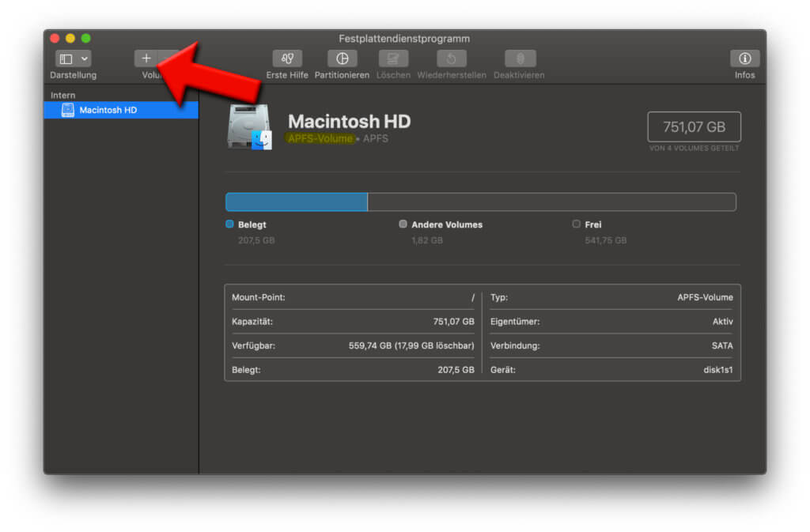Click the APFS-Volume highlighted label
Viewport: 810px width, 532px height.
click(x=320, y=138)
